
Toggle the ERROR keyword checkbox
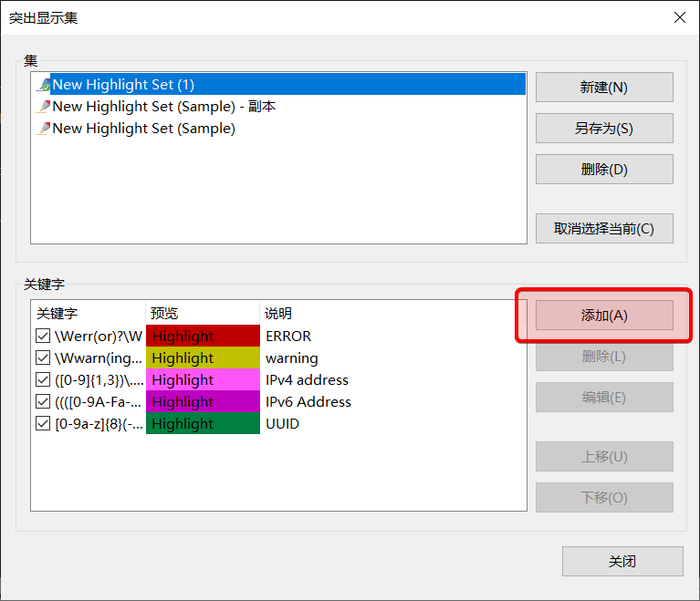pyautogui.click(x=43, y=336)
